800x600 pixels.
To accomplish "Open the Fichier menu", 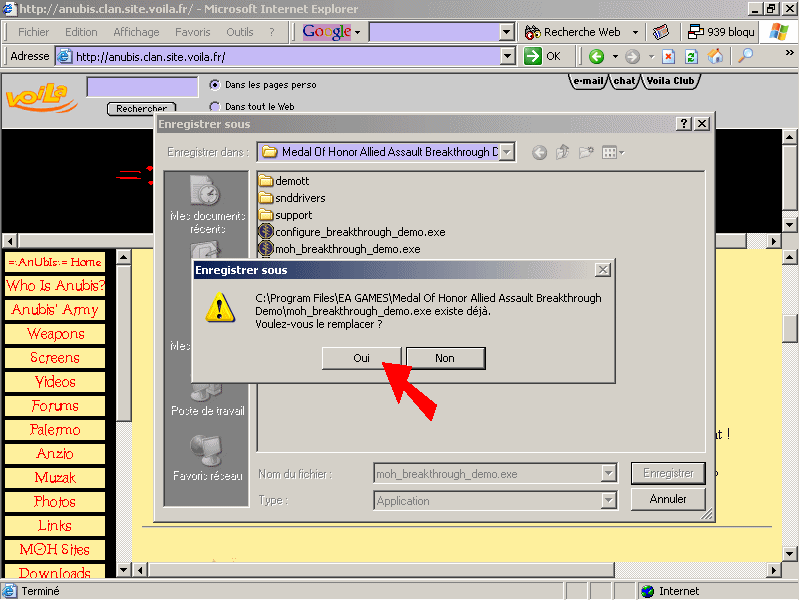I will click(33, 32).
